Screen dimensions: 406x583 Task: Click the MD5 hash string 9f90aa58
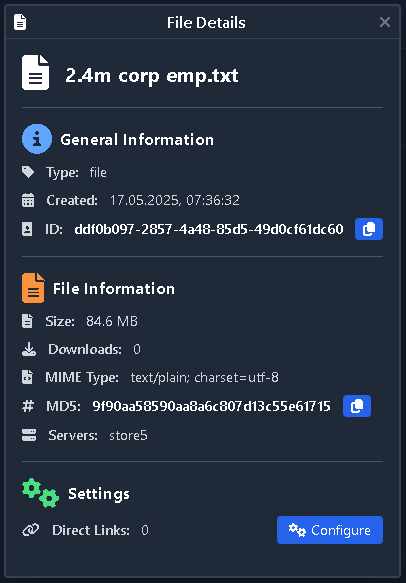click(x=211, y=406)
